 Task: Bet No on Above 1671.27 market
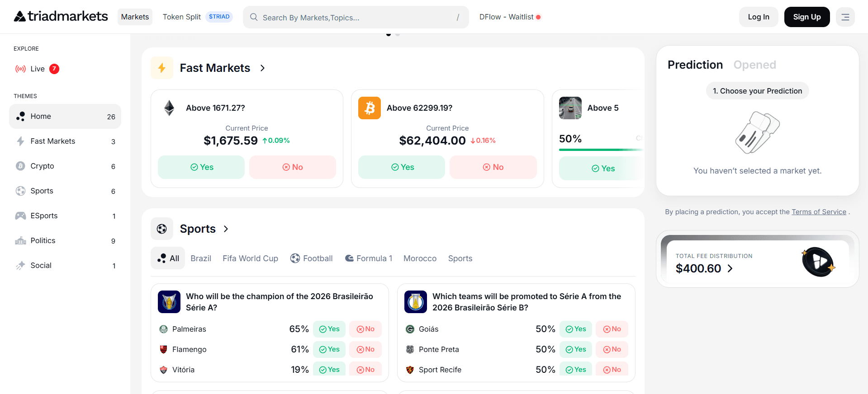293,167
